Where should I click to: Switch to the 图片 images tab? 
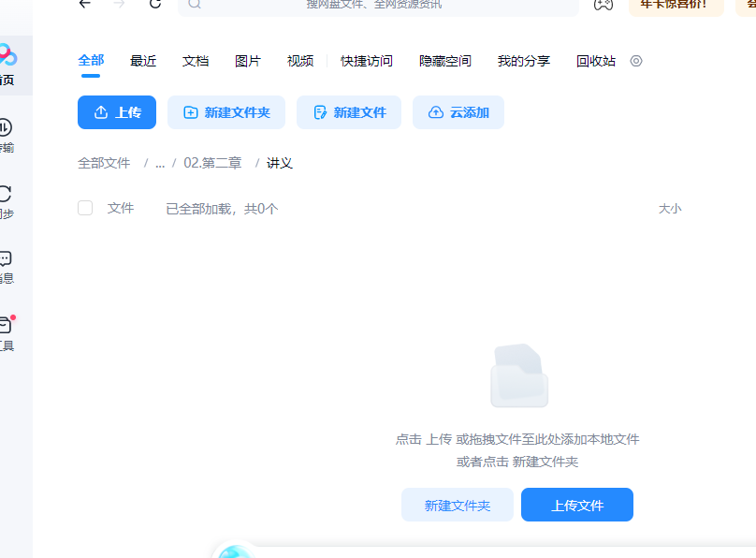click(248, 60)
